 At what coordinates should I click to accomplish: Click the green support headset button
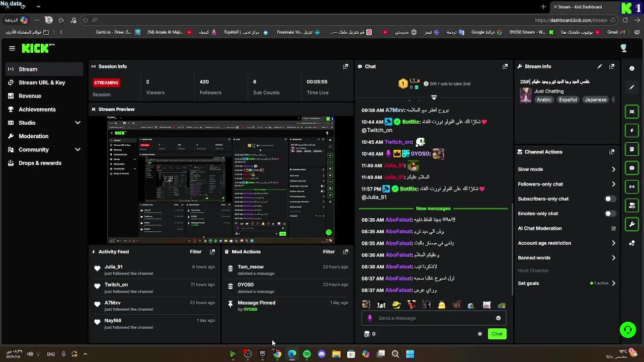[x=627, y=330]
